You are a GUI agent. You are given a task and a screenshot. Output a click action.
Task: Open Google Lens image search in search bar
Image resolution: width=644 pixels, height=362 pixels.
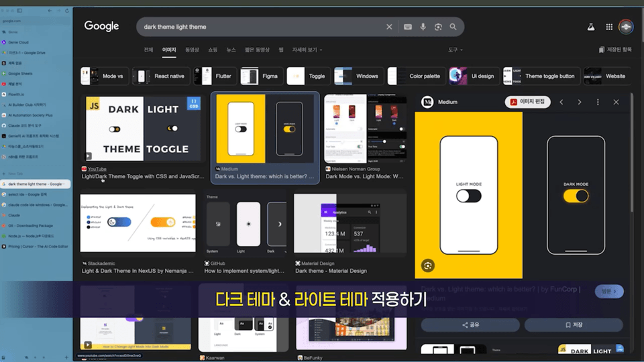tap(438, 27)
